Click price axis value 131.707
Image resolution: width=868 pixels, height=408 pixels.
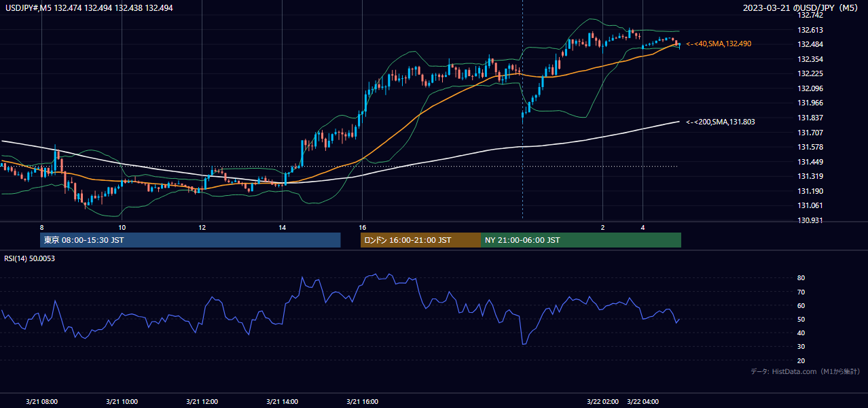coord(810,133)
